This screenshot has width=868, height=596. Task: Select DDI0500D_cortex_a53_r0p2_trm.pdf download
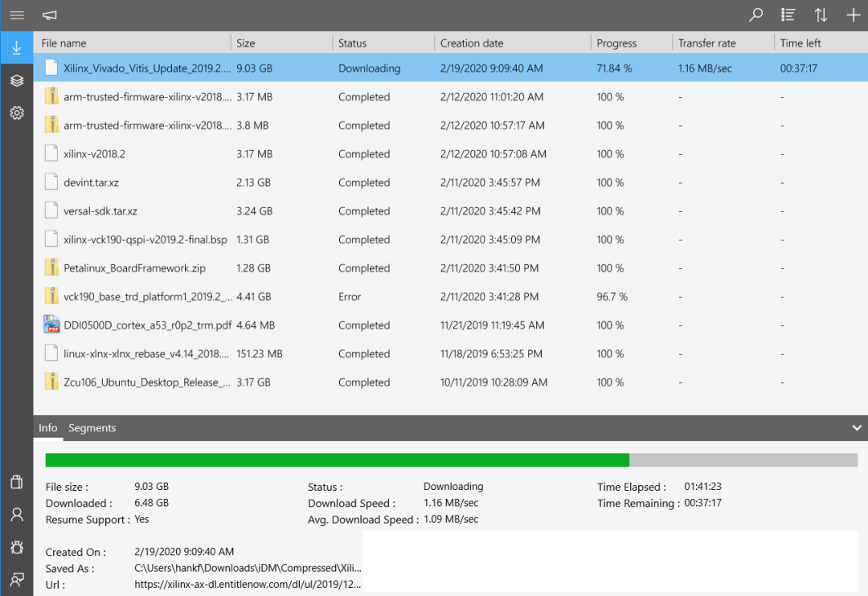pos(451,325)
